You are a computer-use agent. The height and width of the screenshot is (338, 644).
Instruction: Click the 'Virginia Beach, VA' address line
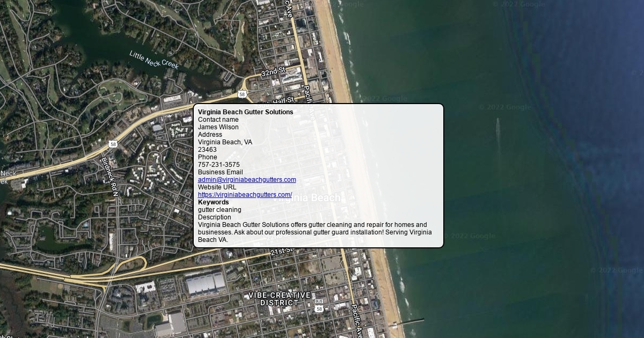point(225,142)
